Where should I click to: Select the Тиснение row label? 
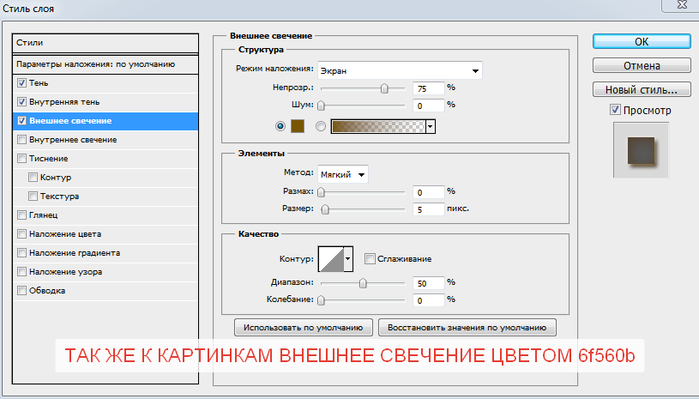49,158
